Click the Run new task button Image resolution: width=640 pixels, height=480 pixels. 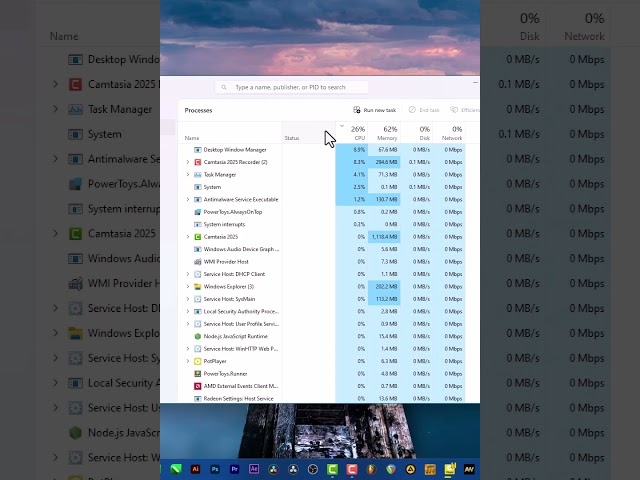point(375,110)
